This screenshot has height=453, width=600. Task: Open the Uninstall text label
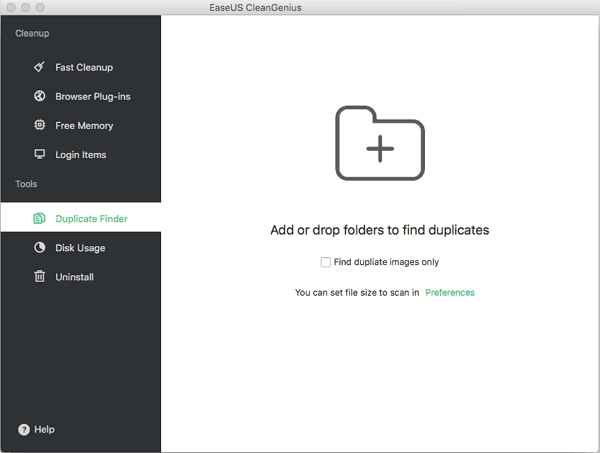(x=75, y=276)
